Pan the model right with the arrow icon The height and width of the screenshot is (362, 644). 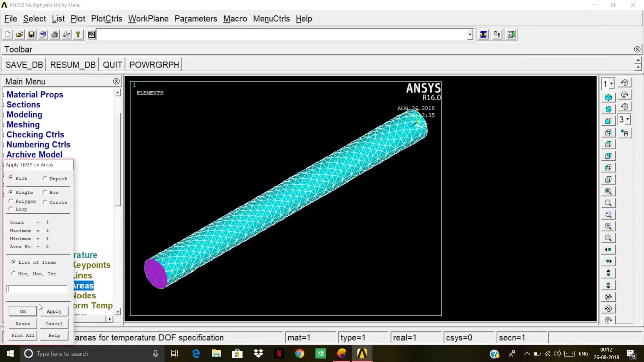coord(608,261)
